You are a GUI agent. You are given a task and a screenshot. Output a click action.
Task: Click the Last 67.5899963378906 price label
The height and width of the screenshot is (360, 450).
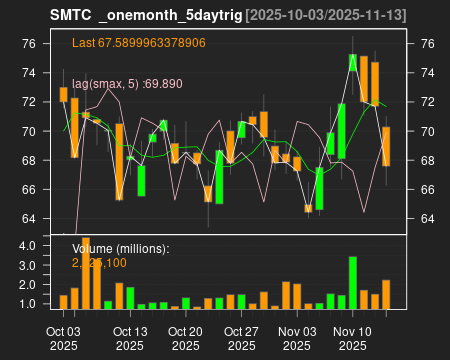(139, 43)
